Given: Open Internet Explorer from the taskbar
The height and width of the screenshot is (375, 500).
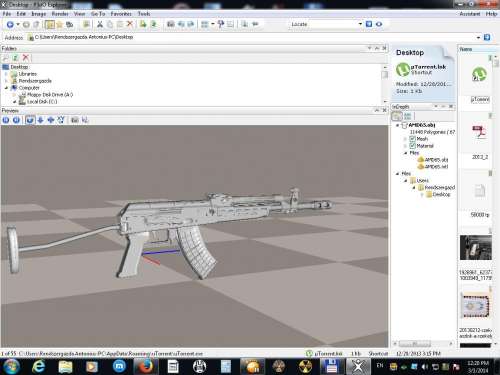Looking at the screenshot, I should coord(39,367).
